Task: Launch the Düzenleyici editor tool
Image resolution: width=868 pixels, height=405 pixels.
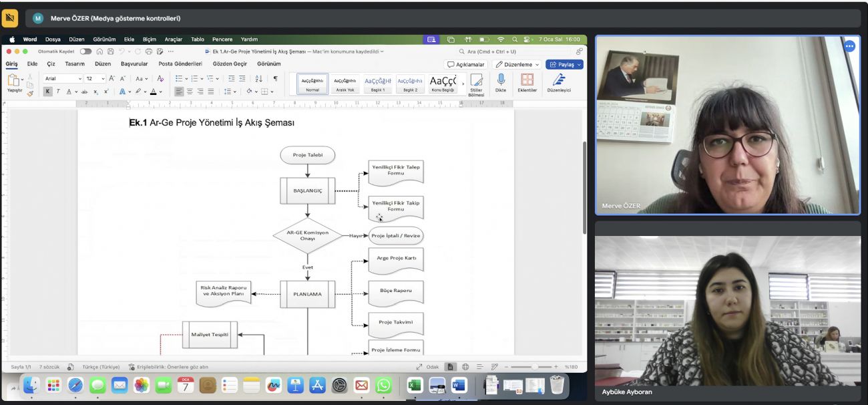Action: (559, 83)
